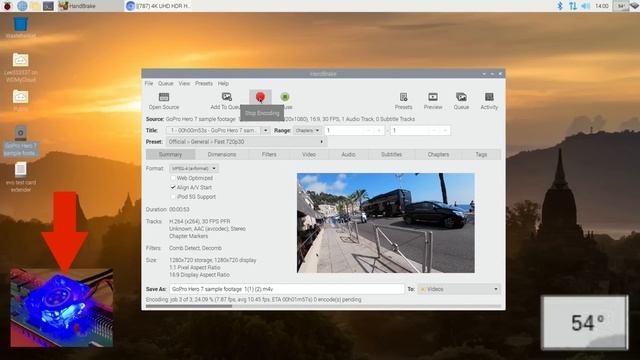Image resolution: width=640 pixels, height=360 pixels.
Task: Open the WDMyCloud network folder on desktop
Action: (20, 68)
